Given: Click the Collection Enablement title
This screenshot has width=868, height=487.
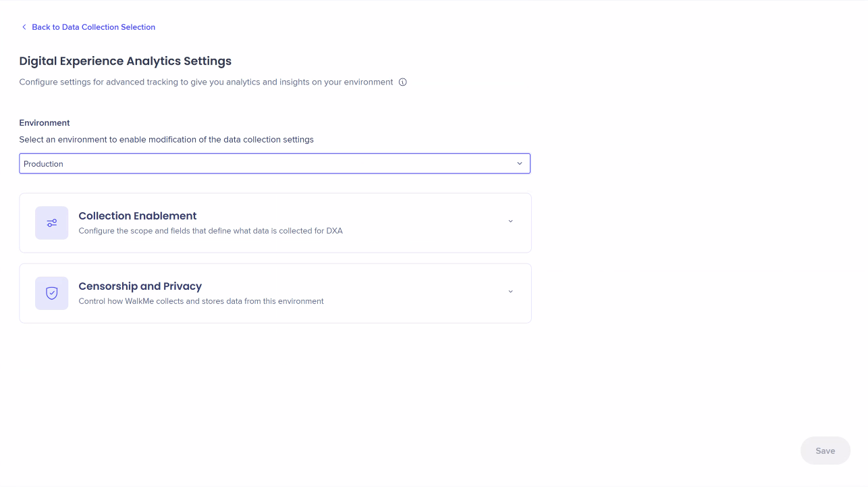Looking at the screenshot, I should (x=138, y=216).
